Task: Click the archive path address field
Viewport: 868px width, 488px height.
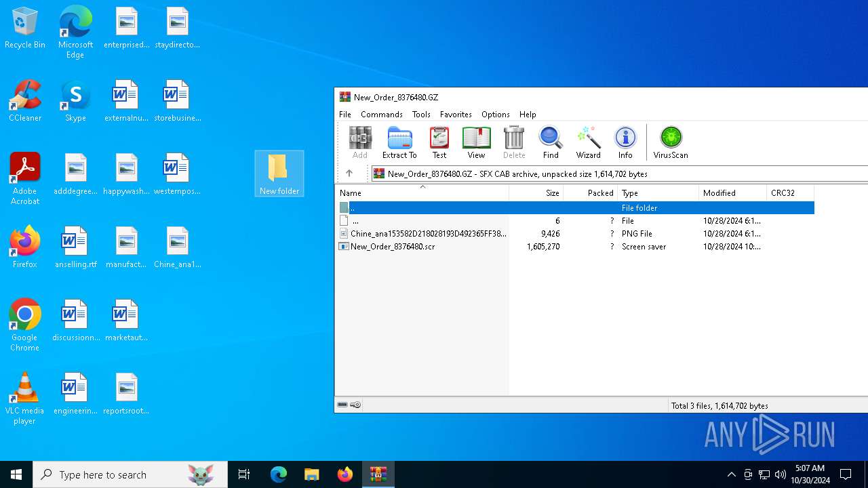Action: click(620, 174)
